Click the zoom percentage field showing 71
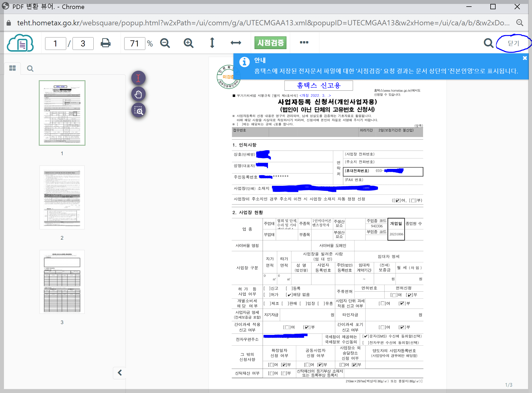This screenshot has height=393, width=532. click(135, 43)
